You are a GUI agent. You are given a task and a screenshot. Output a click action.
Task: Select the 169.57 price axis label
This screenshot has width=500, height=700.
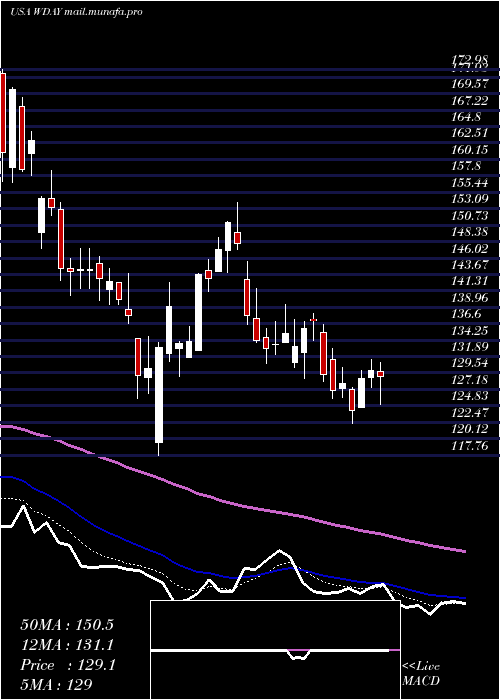pyautogui.click(x=470, y=83)
